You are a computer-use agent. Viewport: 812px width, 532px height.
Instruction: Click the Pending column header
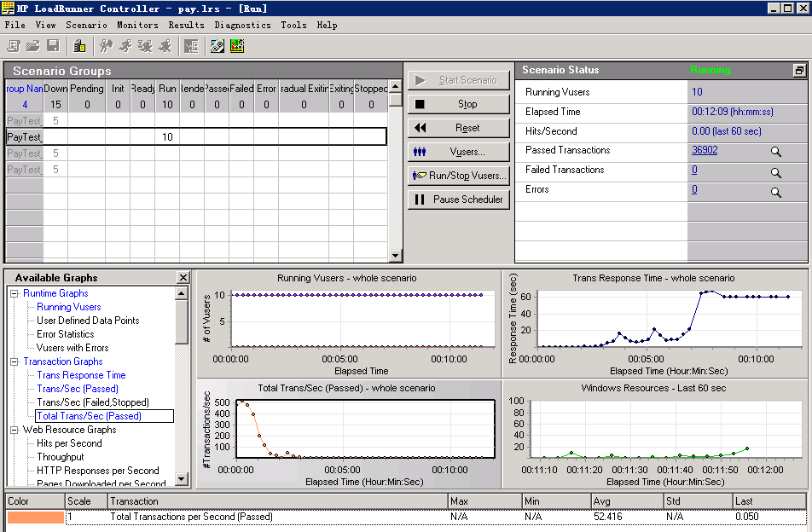pos(86,89)
